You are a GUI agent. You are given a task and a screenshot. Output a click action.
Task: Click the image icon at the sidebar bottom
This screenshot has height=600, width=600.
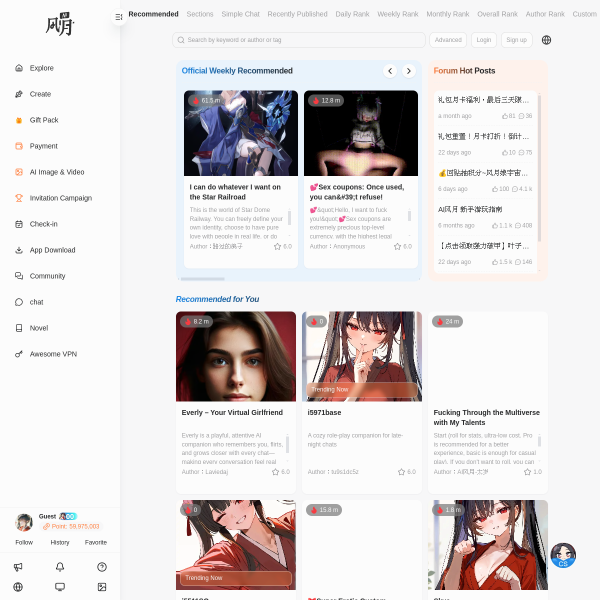[x=102, y=587]
